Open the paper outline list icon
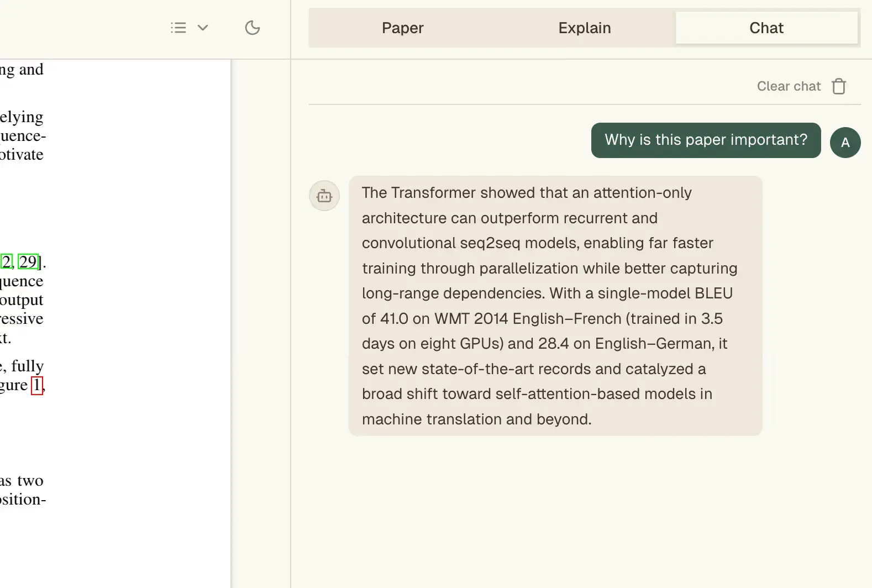Image resolution: width=872 pixels, height=588 pixels. [178, 28]
